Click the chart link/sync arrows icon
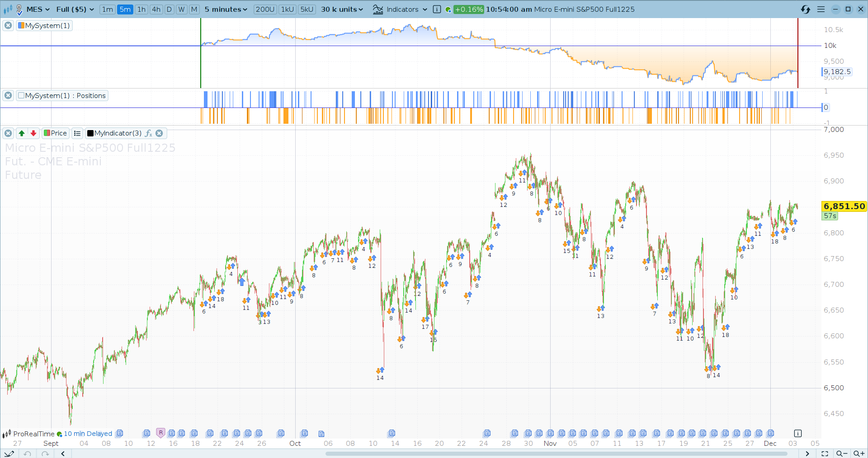Screen dimensions: 868x458 pyautogui.click(x=806, y=9)
